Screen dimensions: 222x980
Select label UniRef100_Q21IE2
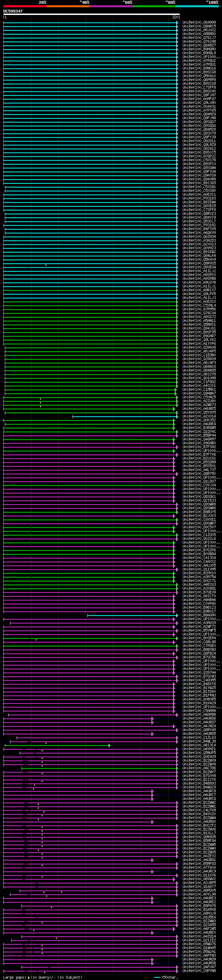coord(199,940)
